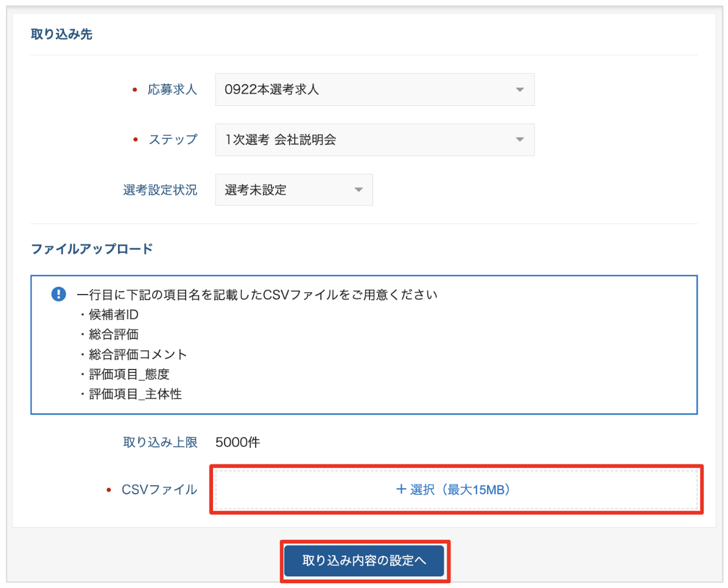Viewport: 728px width, 588px height.
Task: Click the 応募求人 field label
Action: point(172,90)
